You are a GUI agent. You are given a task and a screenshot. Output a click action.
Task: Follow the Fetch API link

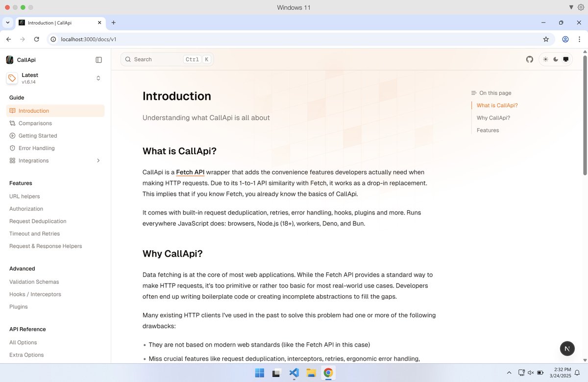(190, 172)
